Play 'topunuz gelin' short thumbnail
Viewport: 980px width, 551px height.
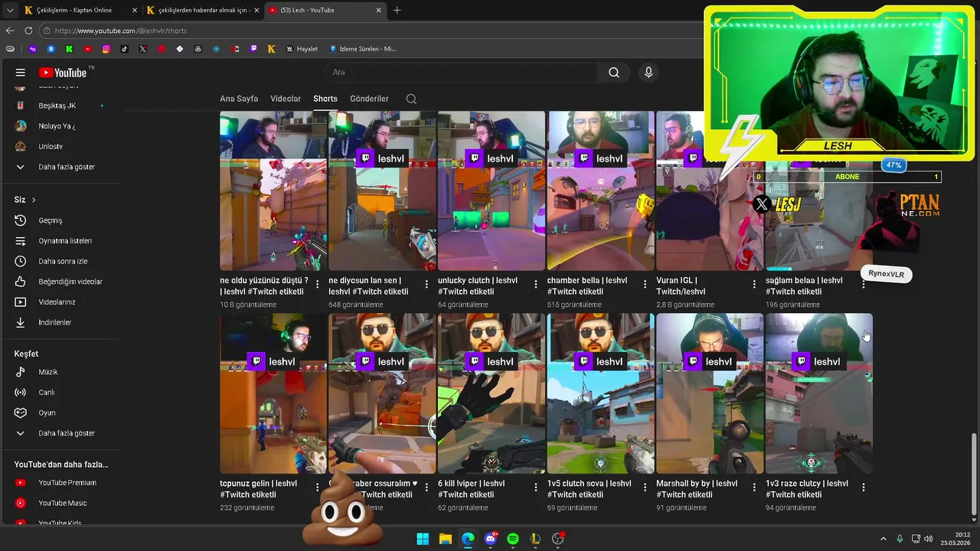pyautogui.click(x=273, y=393)
